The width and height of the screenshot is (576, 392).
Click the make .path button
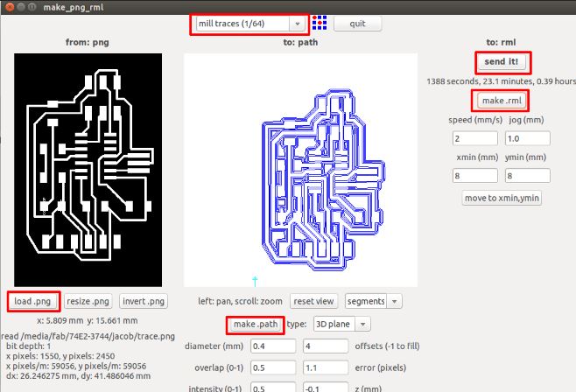click(256, 324)
